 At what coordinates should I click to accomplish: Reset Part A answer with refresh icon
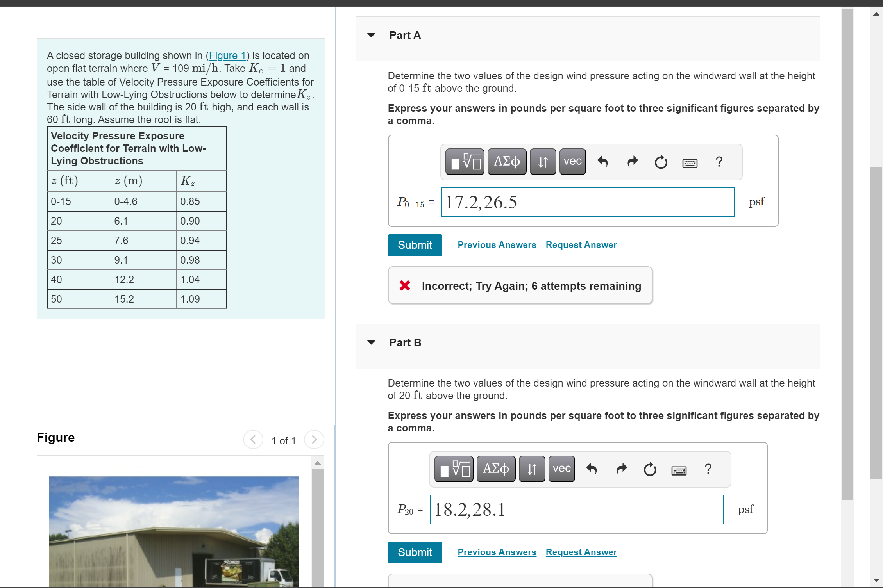[661, 162]
